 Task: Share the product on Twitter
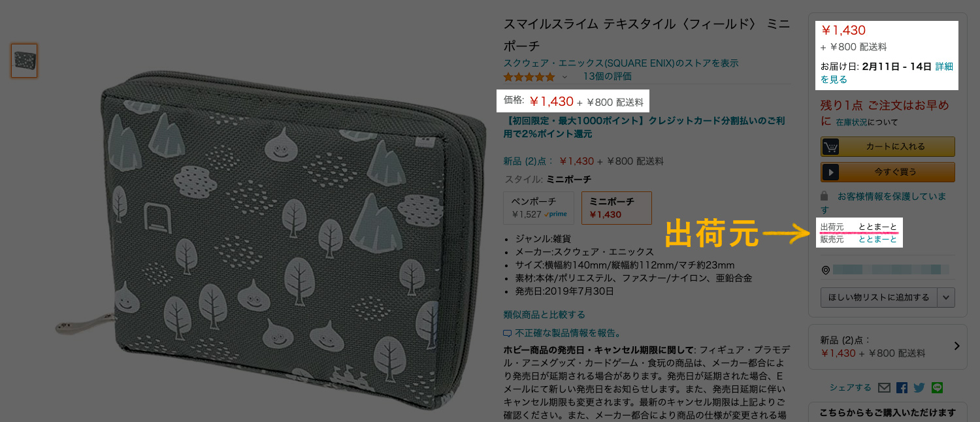point(919,387)
